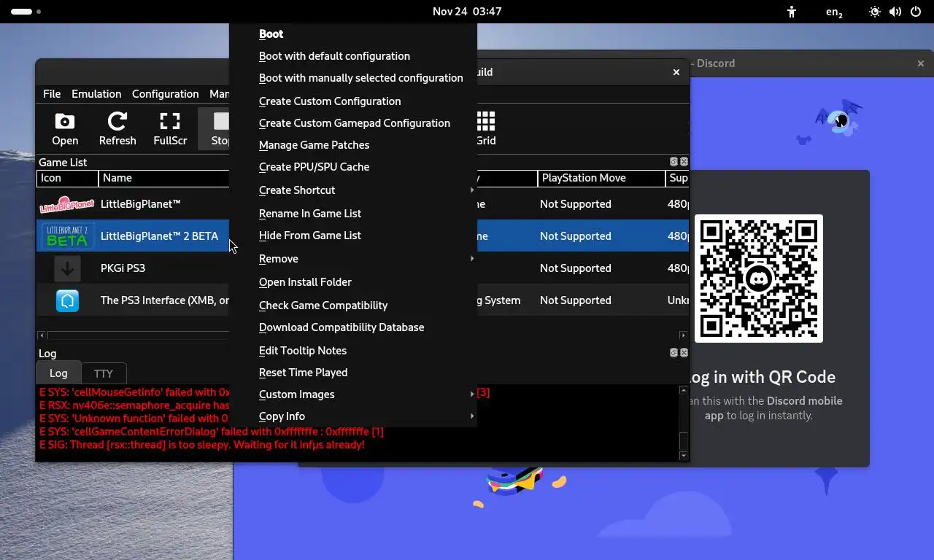
Task: Click the cellGameContentErrorDialog log line
Action: pos(212,432)
